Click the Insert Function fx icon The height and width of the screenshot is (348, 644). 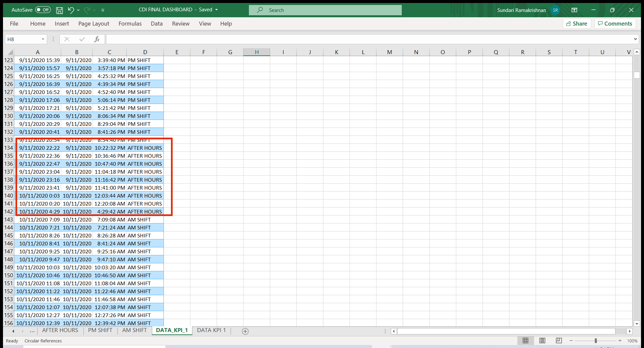click(97, 39)
